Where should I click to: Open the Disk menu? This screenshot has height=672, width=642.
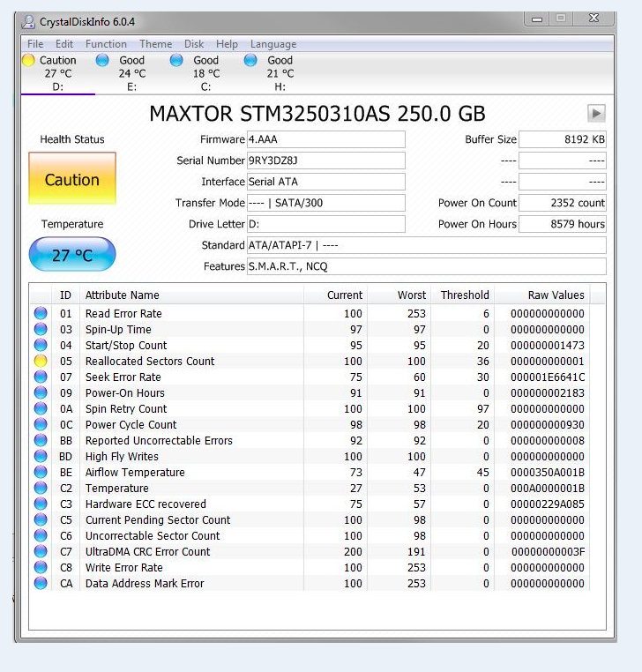[x=194, y=44]
